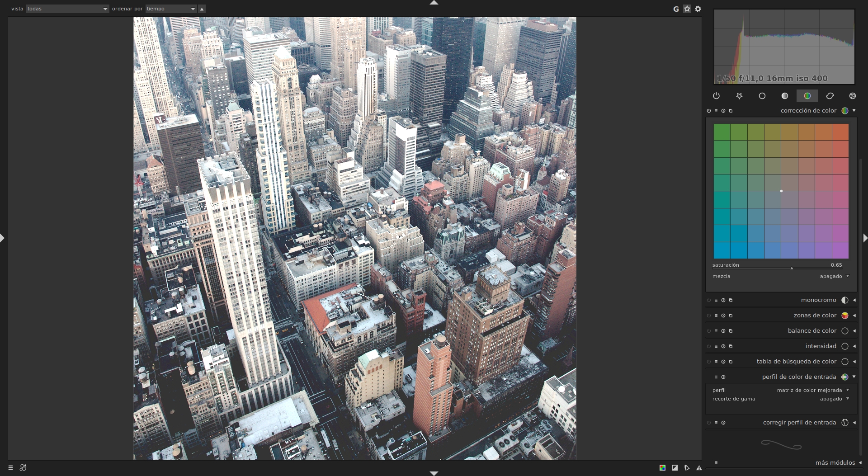
Task: Enable the balance de color module
Action: pos(709,331)
